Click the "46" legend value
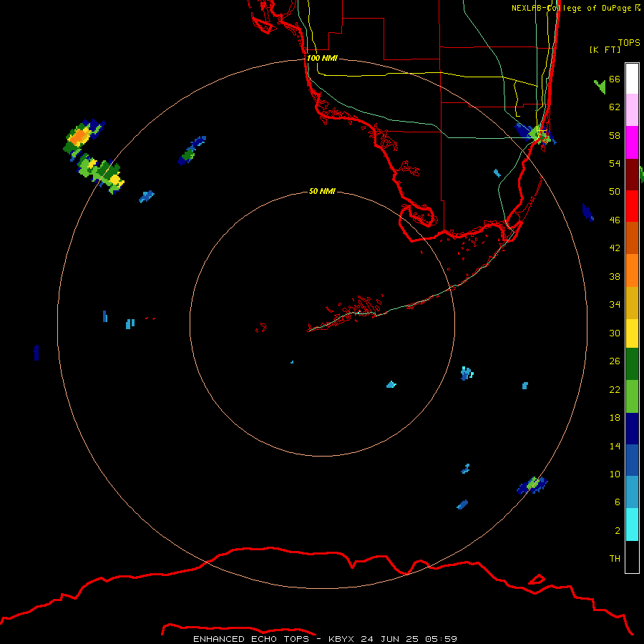The image size is (644, 644). pyautogui.click(x=615, y=220)
